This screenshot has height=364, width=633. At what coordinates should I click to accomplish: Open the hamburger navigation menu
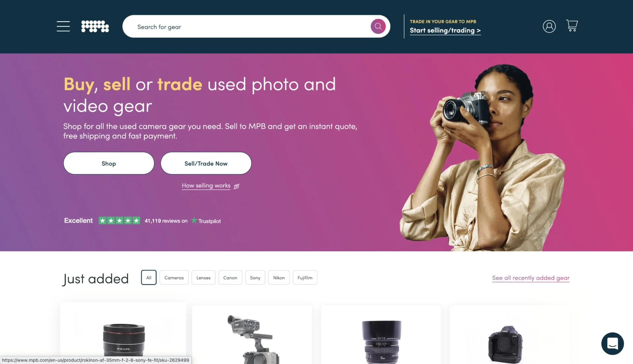pos(63,26)
